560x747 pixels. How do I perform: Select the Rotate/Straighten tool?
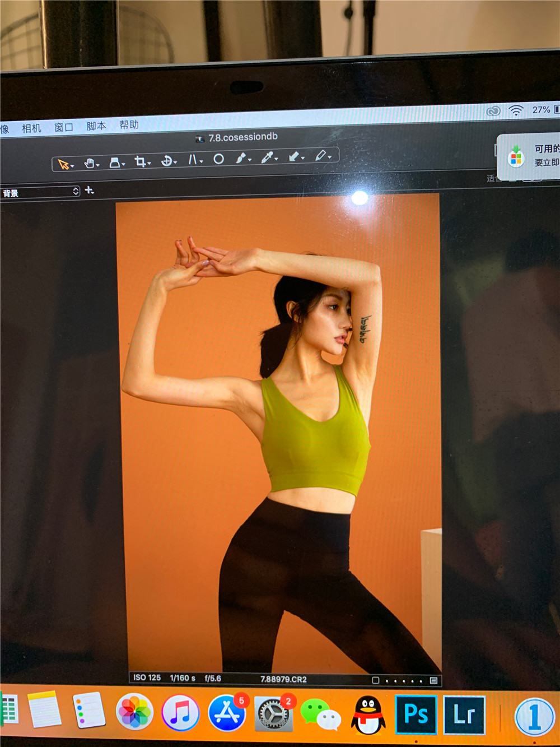pos(166,161)
